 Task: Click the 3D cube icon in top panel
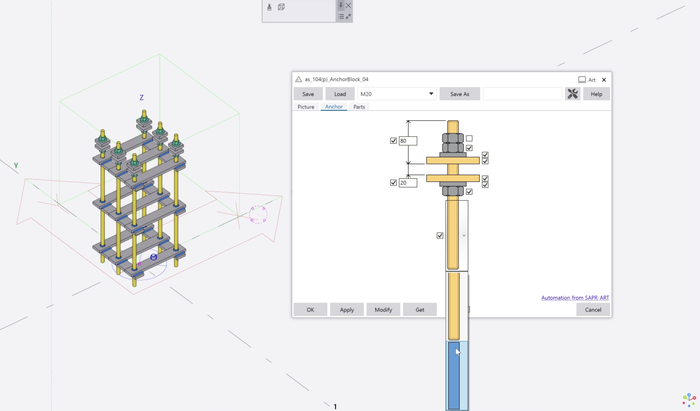[281, 7]
